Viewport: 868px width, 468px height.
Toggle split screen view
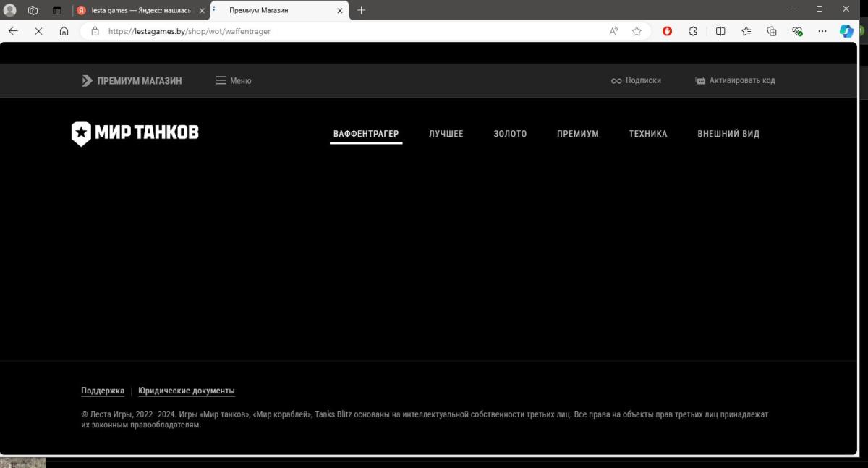(720, 31)
